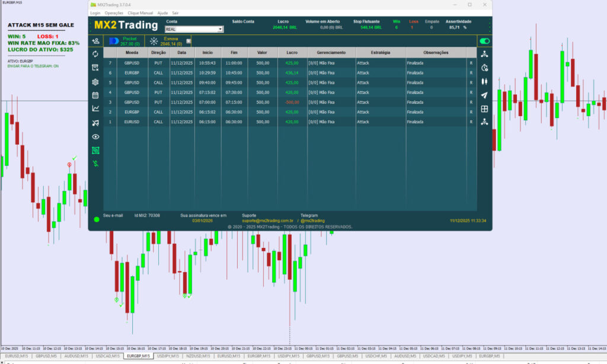Toggle the green on/off switch
The width and height of the screenshot is (607, 364).
[484, 41]
